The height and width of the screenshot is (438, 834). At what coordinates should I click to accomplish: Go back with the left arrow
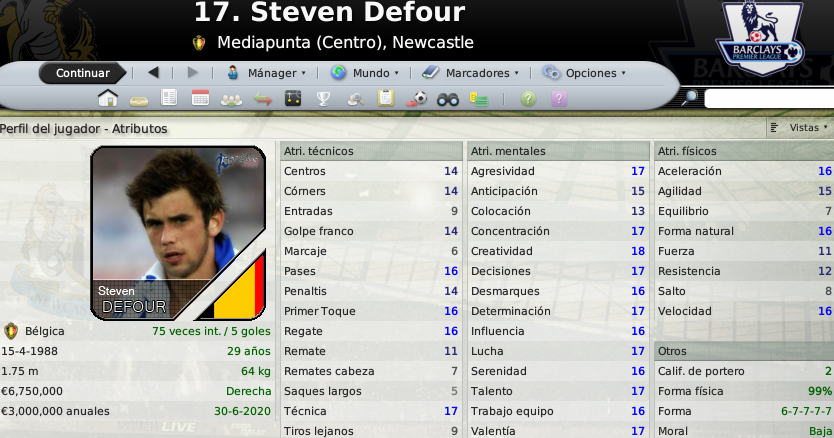click(154, 72)
